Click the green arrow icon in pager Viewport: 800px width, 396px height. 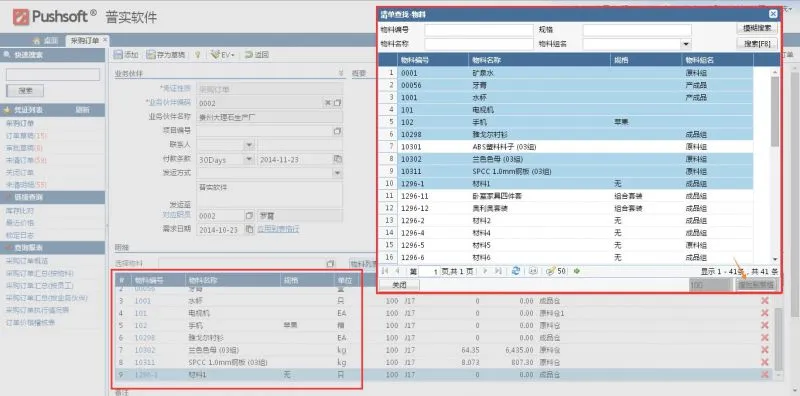click(x=577, y=271)
